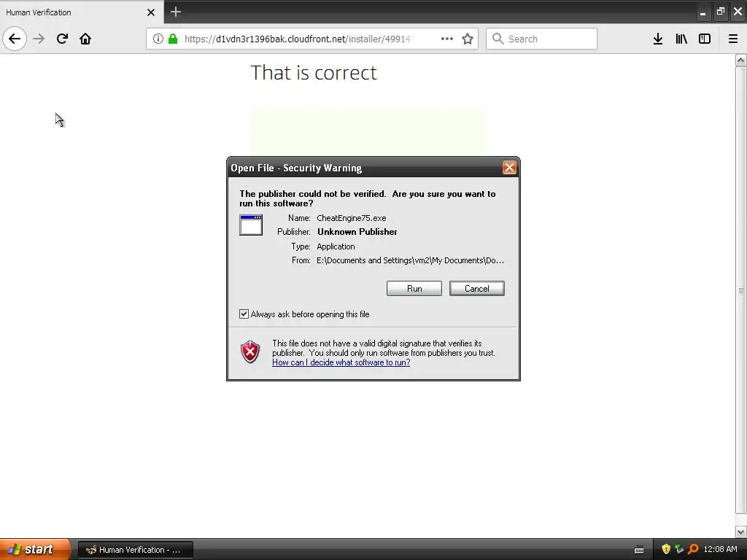The width and height of the screenshot is (747, 560).
Task: Open the Windows Security shield tray icon
Action: click(666, 549)
